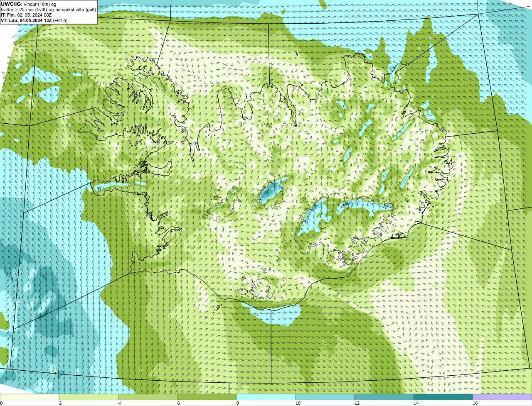Click the lavender above-16 legend swatch

coord(502,397)
